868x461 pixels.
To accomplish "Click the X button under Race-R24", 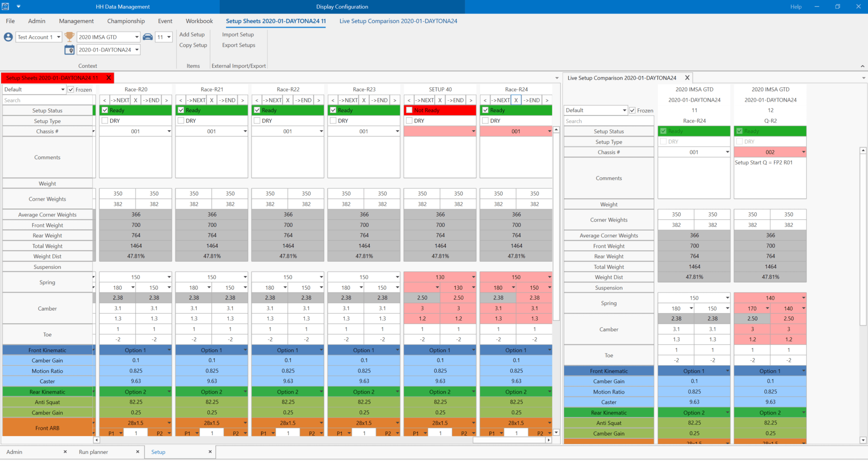I will 516,100.
